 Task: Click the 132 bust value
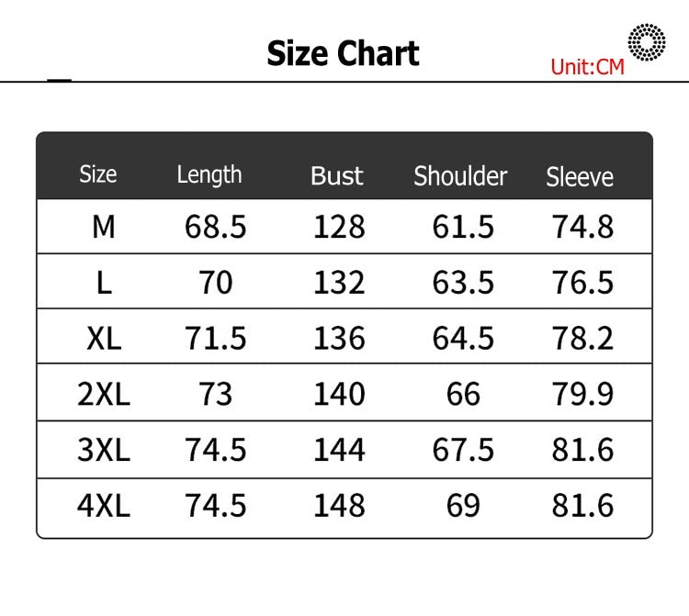tap(339, 283)
